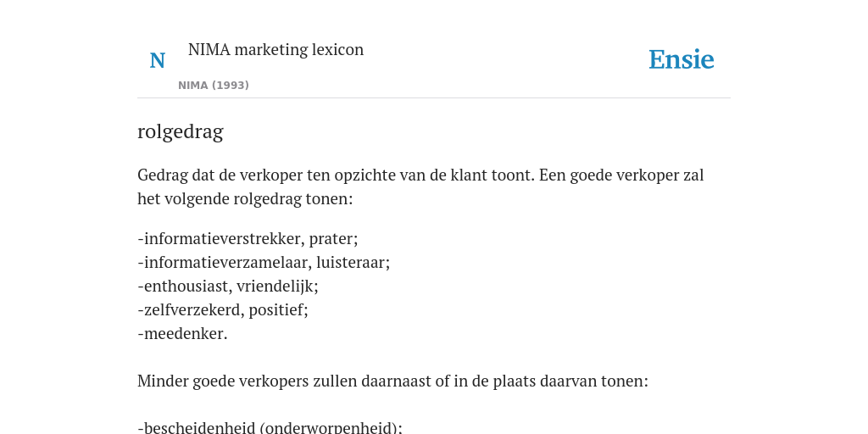
Task: Open the NIMA marketing lexicon title
Action: point(275,49)
